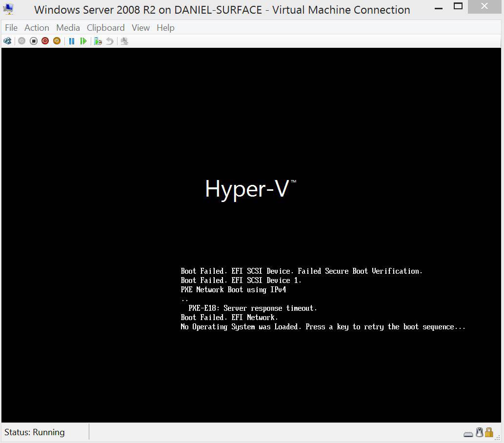Save the virtual machine state from toolbar
This screenshot has height=443, width=504.
pos(57,41)
